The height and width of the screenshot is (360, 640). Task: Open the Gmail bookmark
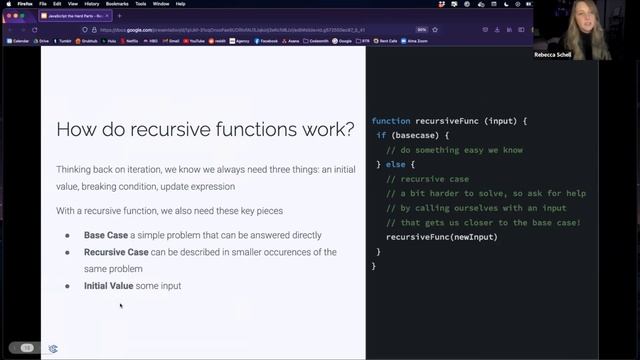171,41
